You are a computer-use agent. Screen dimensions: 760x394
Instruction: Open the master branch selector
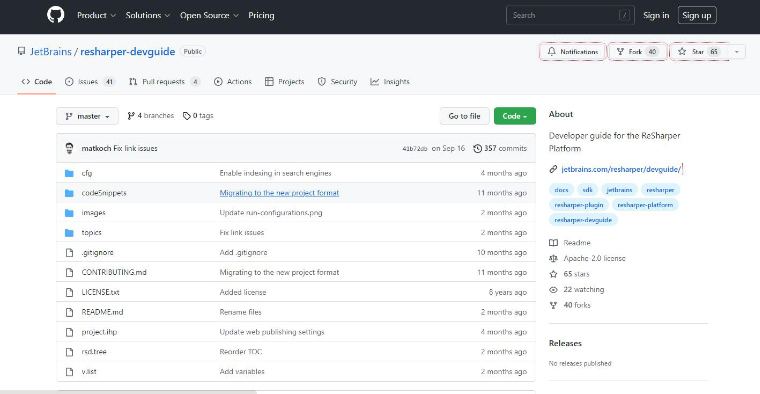[87, 116]
